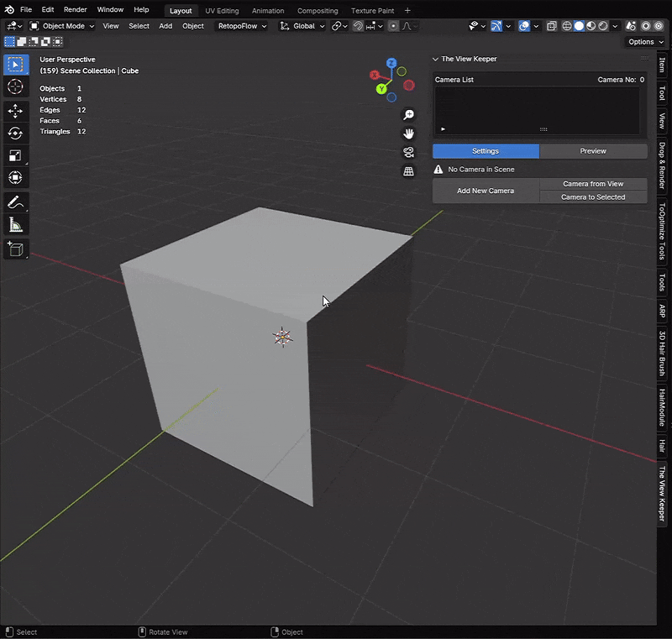The image size is (672, 639).
Task: Open the Options dropdown
Action: coord(645,41)
